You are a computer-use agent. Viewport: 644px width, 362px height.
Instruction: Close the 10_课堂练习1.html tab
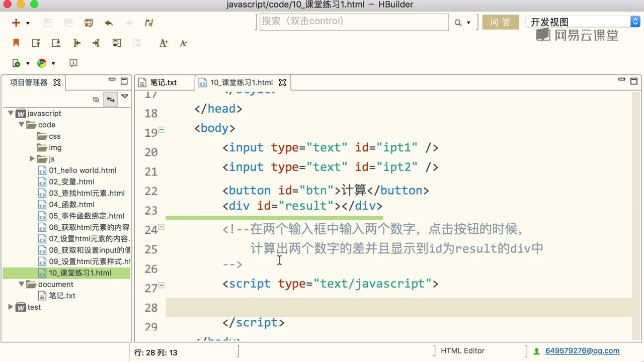pos(282,82)
